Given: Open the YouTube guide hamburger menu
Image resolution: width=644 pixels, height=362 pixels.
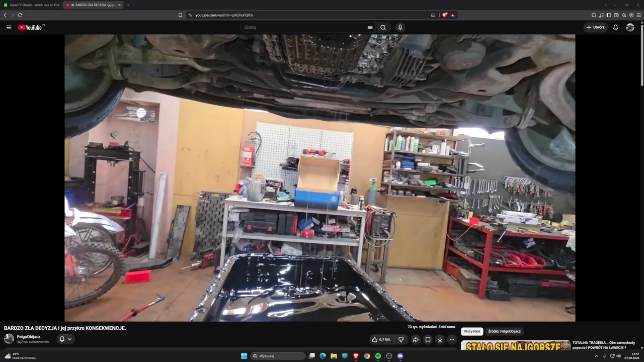Looking at the screenshot, I should tap(9, 28).
